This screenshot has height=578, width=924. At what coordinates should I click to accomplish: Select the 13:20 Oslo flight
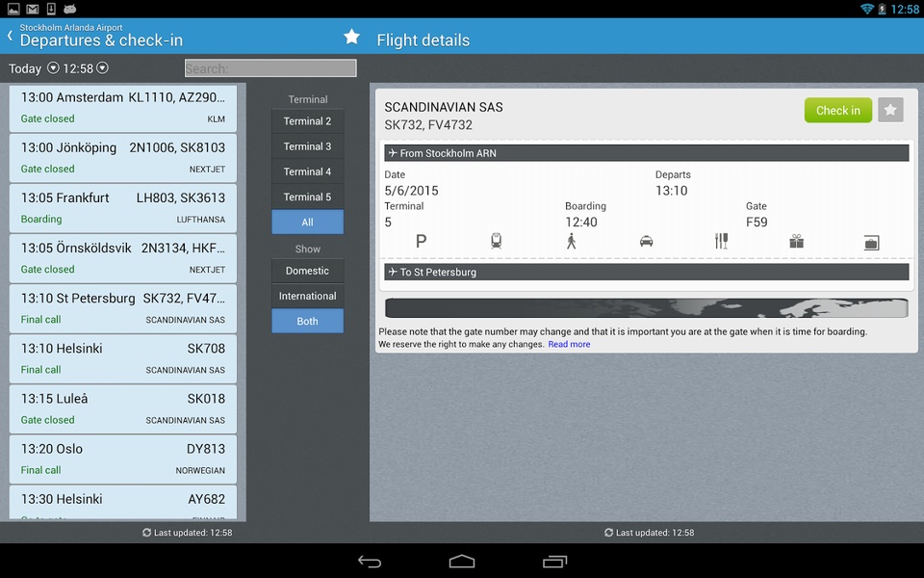pos(123,459)
